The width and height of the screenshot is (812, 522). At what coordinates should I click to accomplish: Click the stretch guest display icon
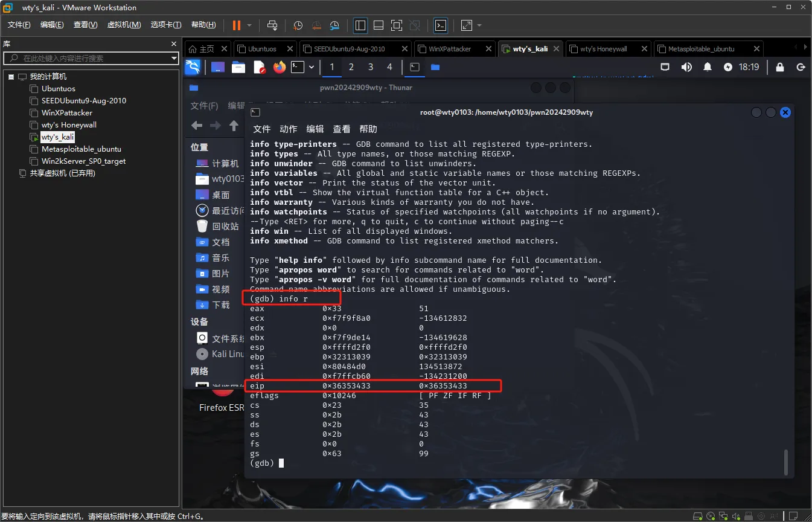click(x=467, y=25)
